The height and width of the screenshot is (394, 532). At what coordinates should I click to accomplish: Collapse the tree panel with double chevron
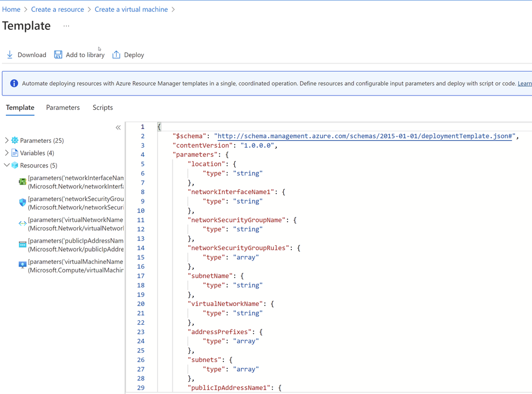118,128
